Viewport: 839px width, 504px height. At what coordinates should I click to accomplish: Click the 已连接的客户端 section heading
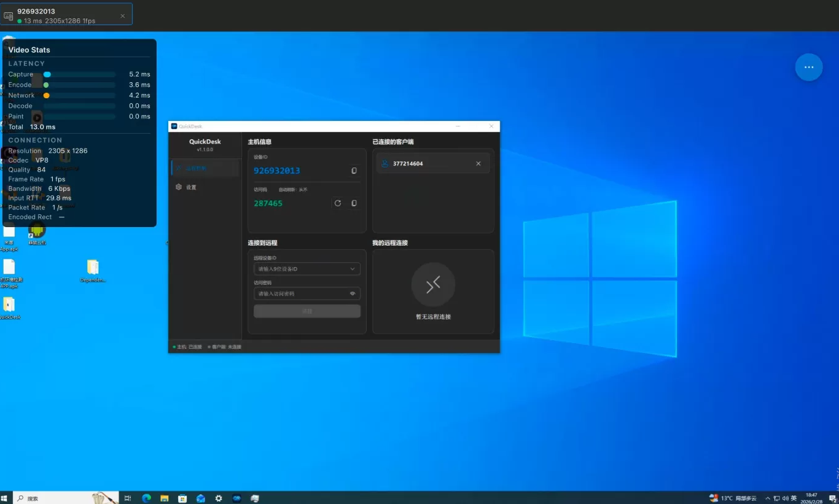[x=393, y=142]
